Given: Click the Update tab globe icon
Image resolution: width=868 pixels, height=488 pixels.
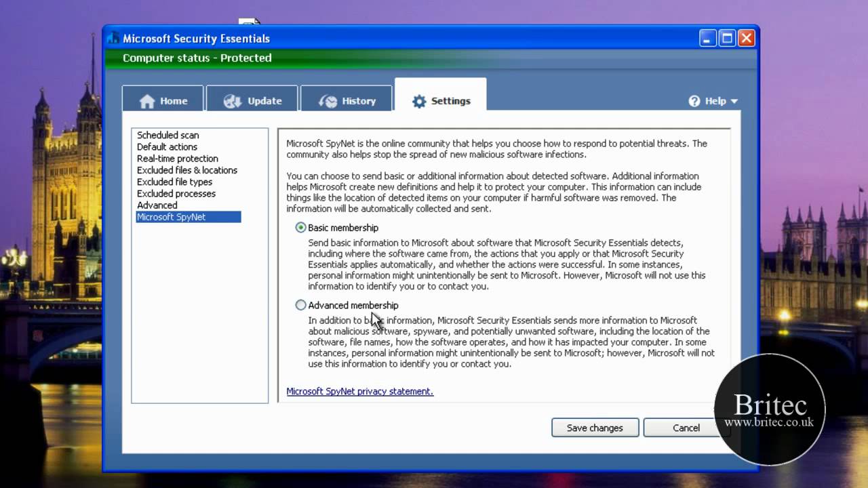Looking at the screenshot, I should click(233, 101).
